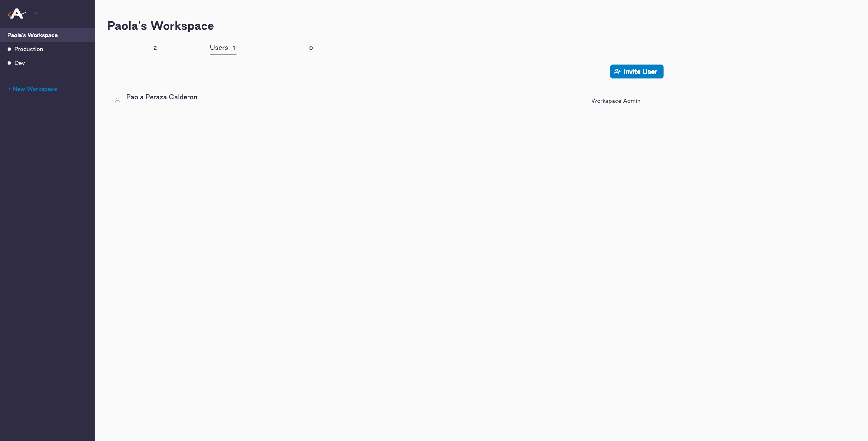Viewport: 868px width, 441px height.
Task: Select the tab showing count 0
Action: pyautogui.click(x=311, y=48)
